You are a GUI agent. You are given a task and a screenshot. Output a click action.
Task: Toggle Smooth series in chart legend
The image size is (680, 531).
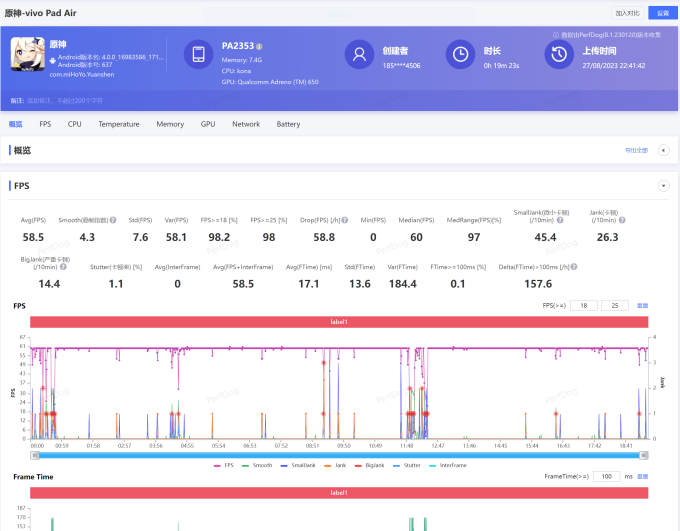click(x=257, y=465)
